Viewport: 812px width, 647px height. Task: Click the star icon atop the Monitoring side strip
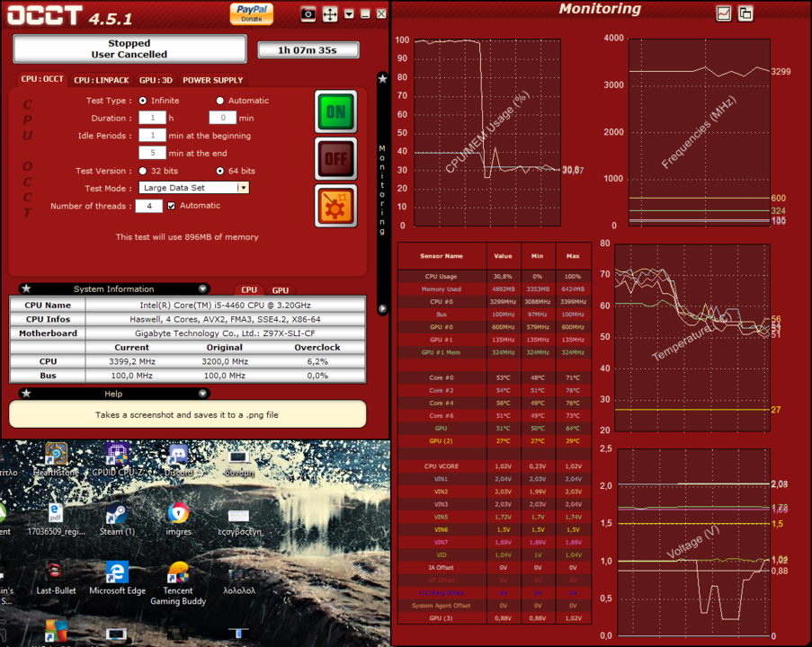tap(382, 79)
